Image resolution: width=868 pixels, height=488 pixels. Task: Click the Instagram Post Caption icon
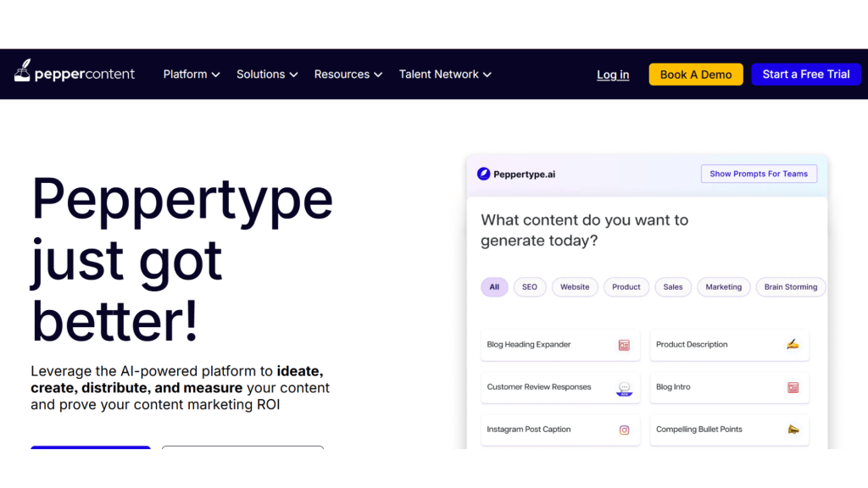(624, 430)
